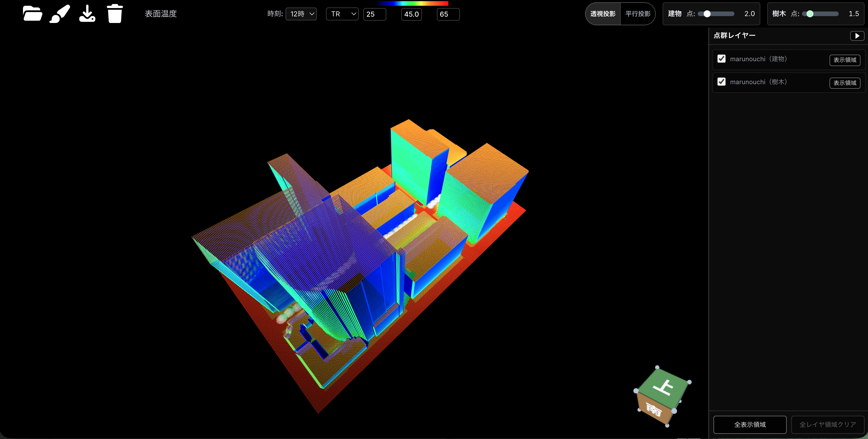Screen dimensions: 868x439
Task: Adjust the 樹木 point size slider
Action: coord(820,14)
